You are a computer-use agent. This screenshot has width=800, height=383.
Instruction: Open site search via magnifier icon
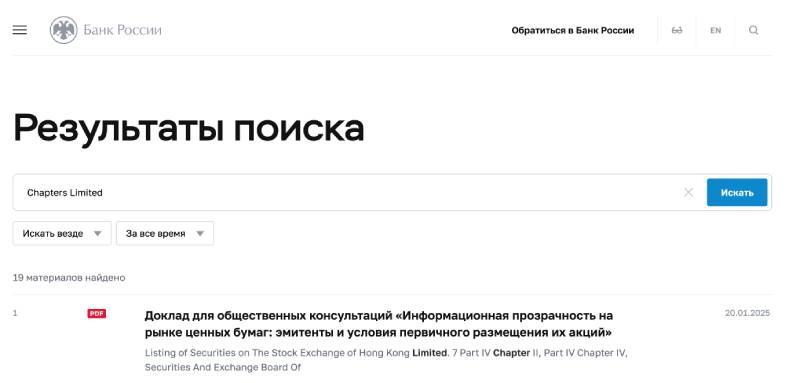click(754, 30)
